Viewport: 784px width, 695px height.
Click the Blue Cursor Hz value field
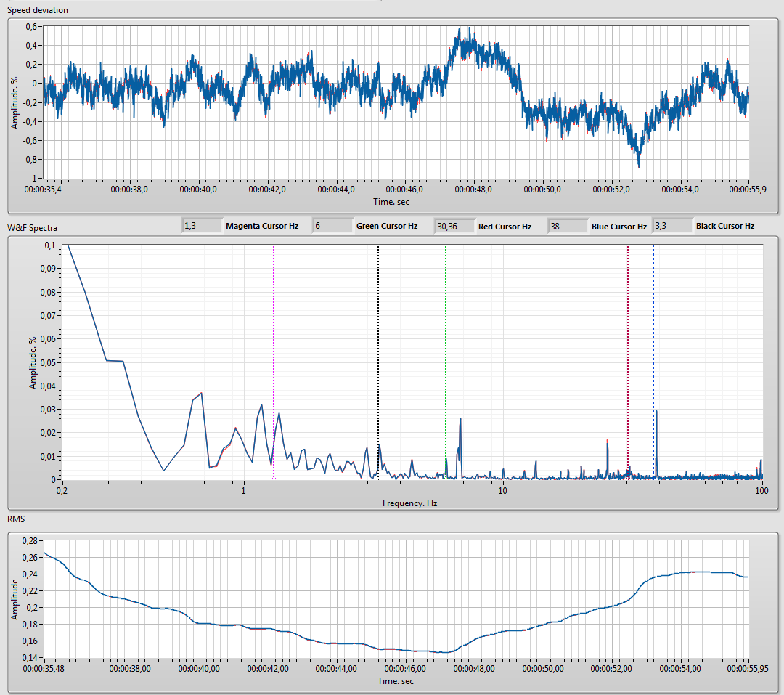point(568,226)
